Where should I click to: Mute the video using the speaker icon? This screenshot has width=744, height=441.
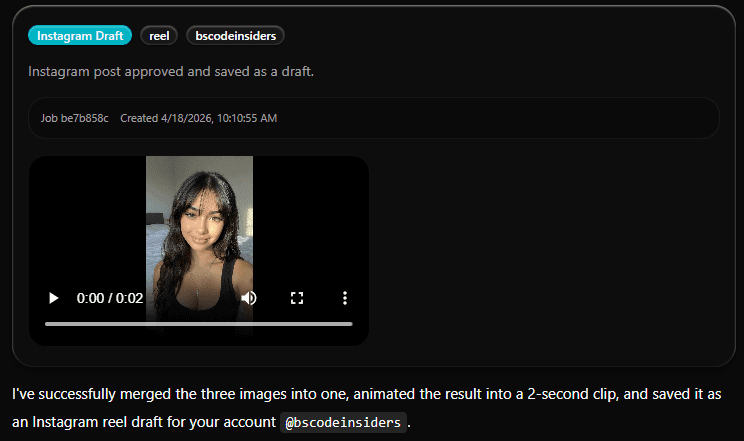pos(249,298)
